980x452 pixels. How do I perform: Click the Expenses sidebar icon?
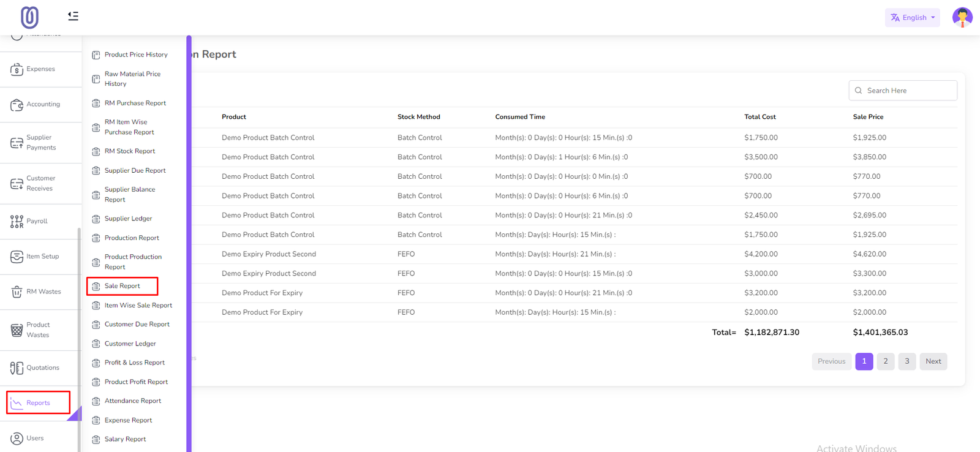[17, 69]
